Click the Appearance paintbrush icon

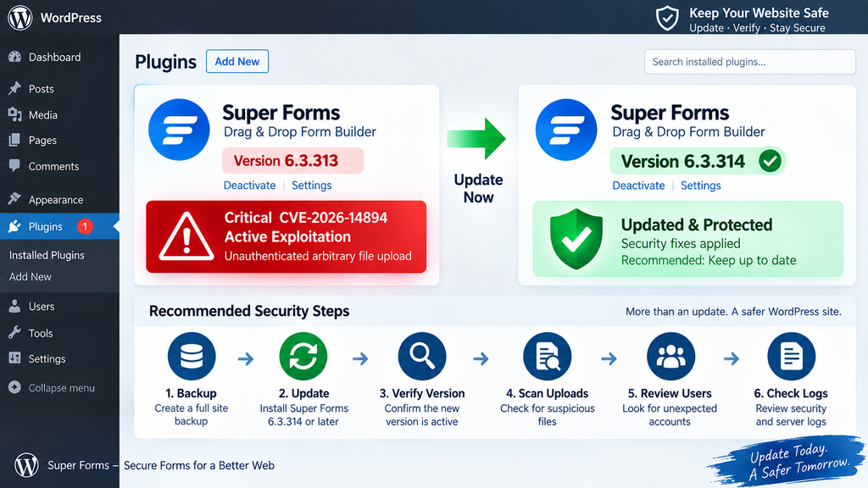pyautogui.click(x=15, y=198)
